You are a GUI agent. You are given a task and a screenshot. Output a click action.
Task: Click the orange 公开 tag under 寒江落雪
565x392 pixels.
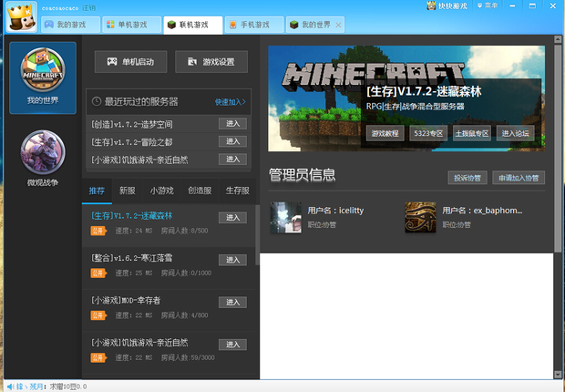coord(98,273)
